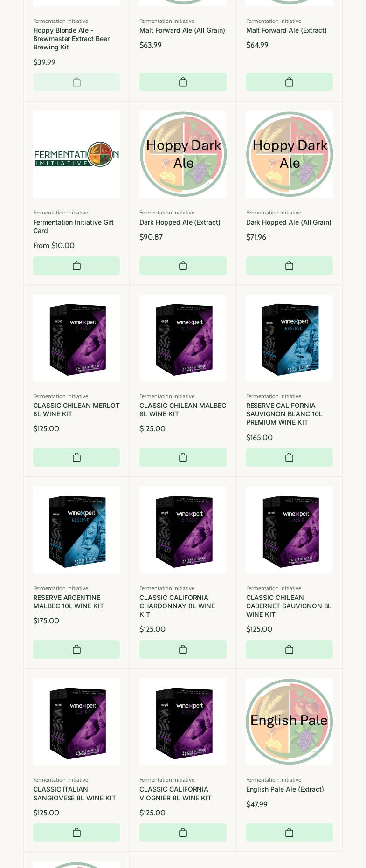This screenshot has width=366, height=868.
Task: Add Classic Chilean Cabernet Sauvignon to cart
Action: point(289,649)
